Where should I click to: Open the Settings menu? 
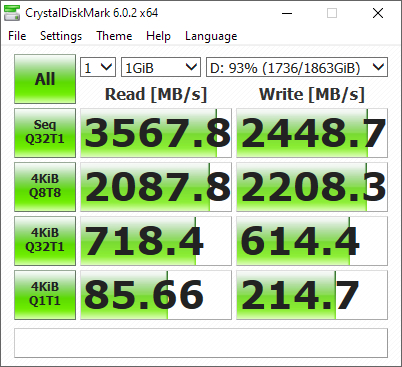[61, 36]
